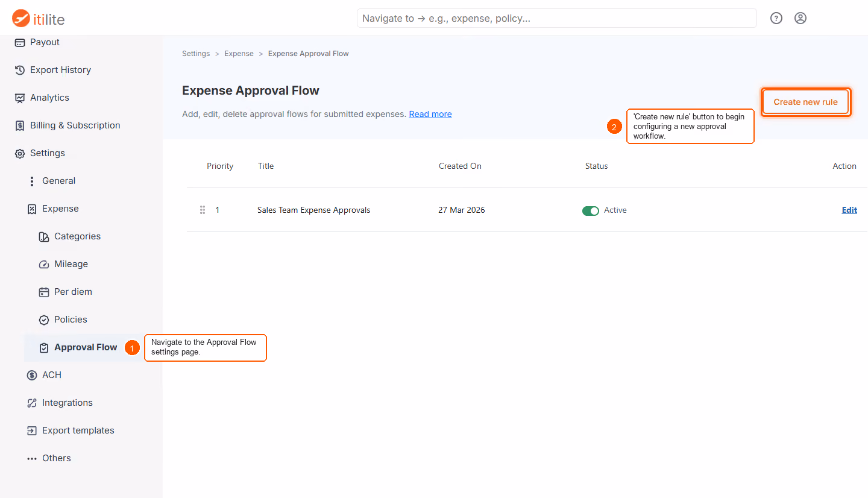The height and width of the screenshot is (498, 868).
Task: Click the Billing & Subscription icon
Action: coord(20,125)
